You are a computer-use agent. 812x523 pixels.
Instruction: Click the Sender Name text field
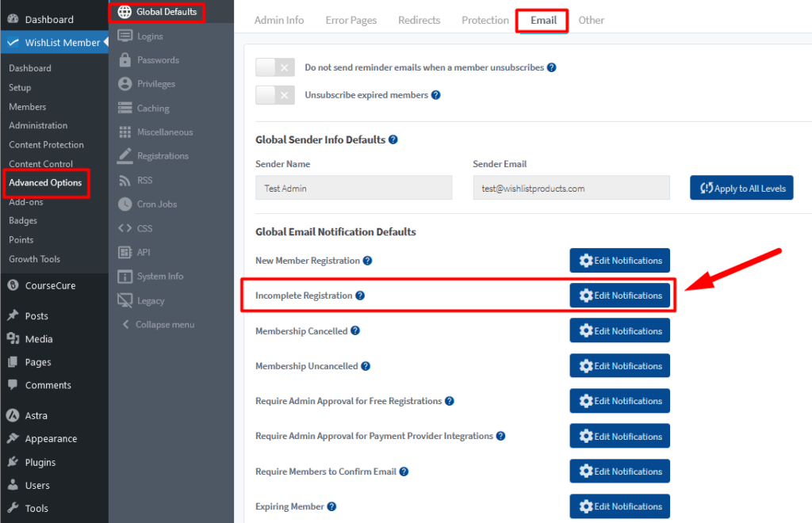point(354,188)
